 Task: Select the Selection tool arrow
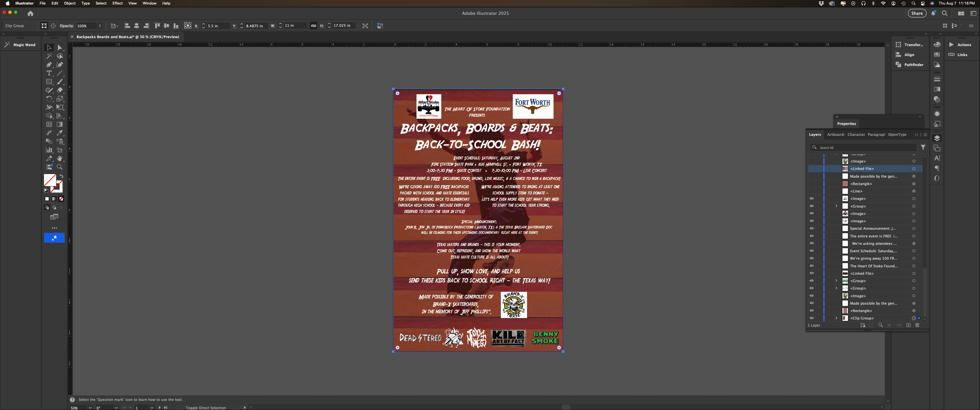point(49,48)
